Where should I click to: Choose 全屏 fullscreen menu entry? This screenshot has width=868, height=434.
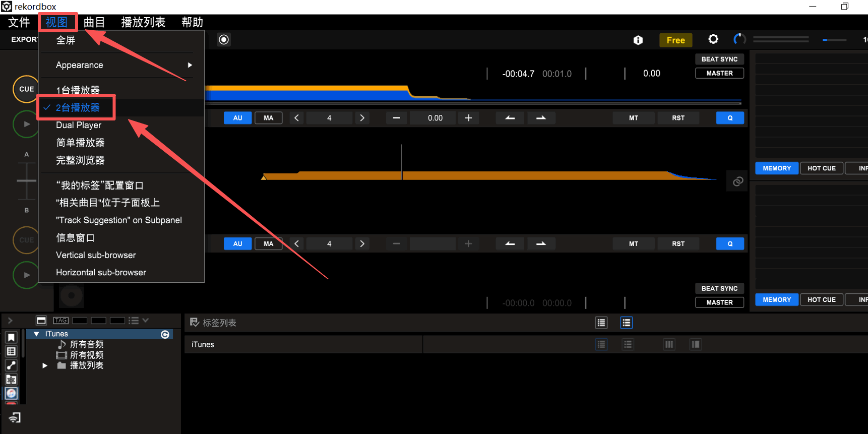point(66,40)
